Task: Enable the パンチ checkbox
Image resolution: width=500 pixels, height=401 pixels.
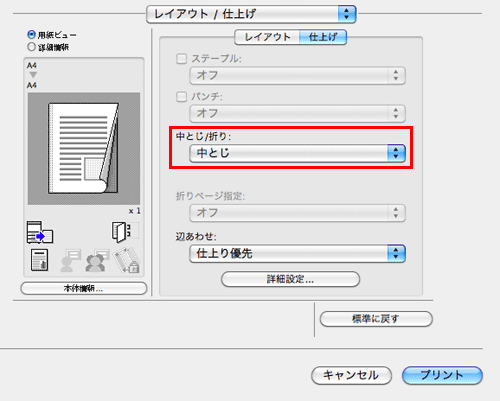Action: pyautogui.click(x=181, y=97)
